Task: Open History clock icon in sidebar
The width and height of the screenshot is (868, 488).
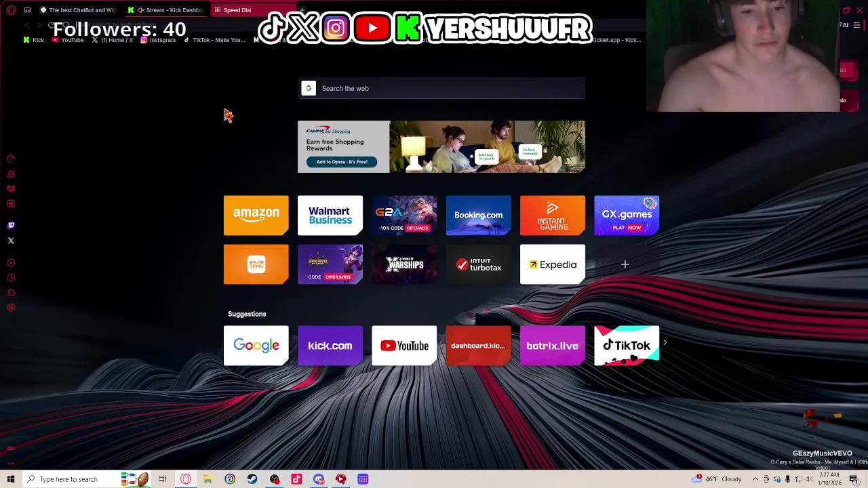Action: point(11,278)
